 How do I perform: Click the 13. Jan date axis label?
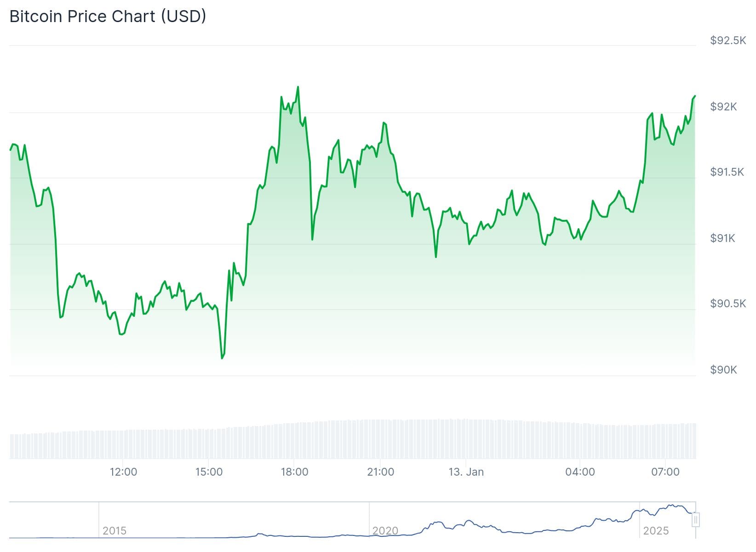[x=466, y=472]
